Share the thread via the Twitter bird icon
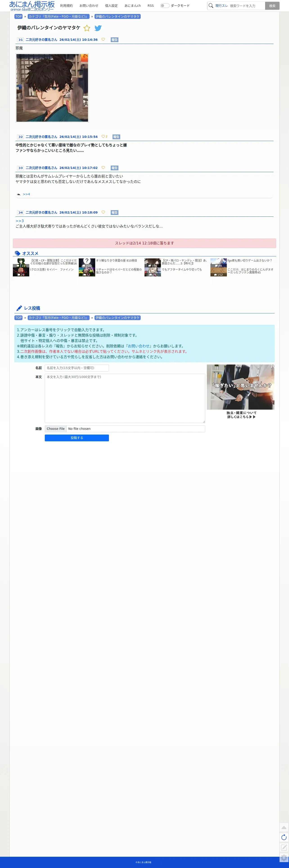 point(98,28)
